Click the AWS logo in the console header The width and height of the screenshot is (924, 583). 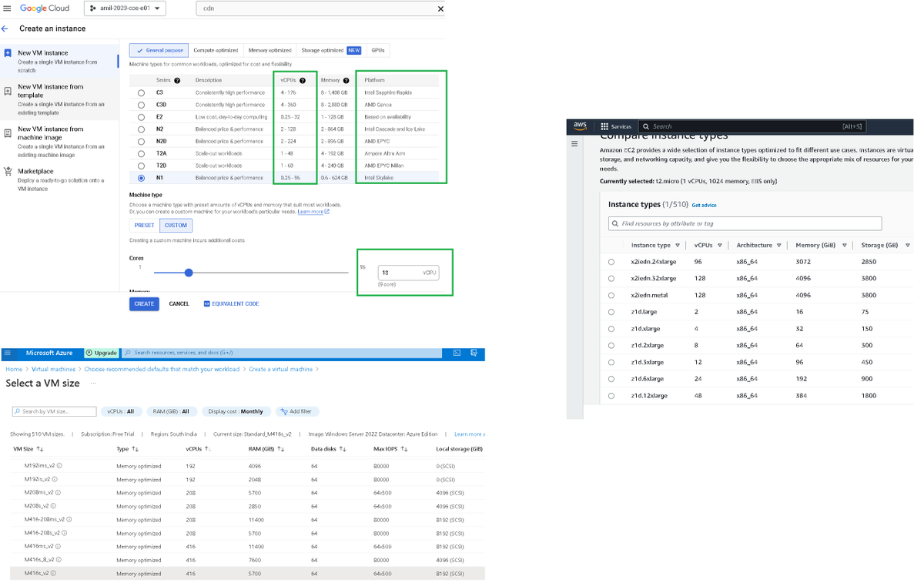click(580, 126)
